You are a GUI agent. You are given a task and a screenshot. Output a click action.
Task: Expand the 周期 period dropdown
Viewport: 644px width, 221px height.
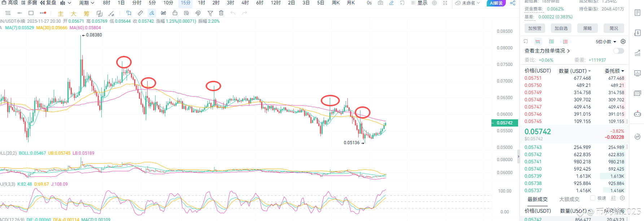point(87,3)
